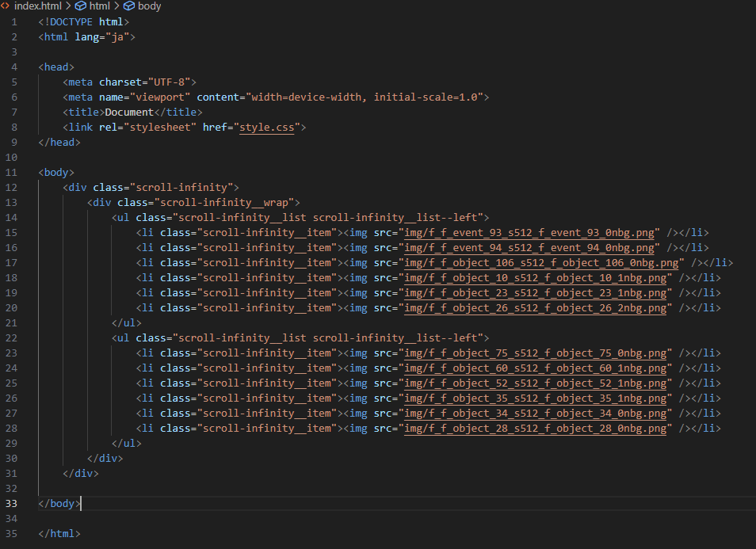Click the f_object_75 image source path
Screen dimensions: 756x549
(x=536, y=353)
